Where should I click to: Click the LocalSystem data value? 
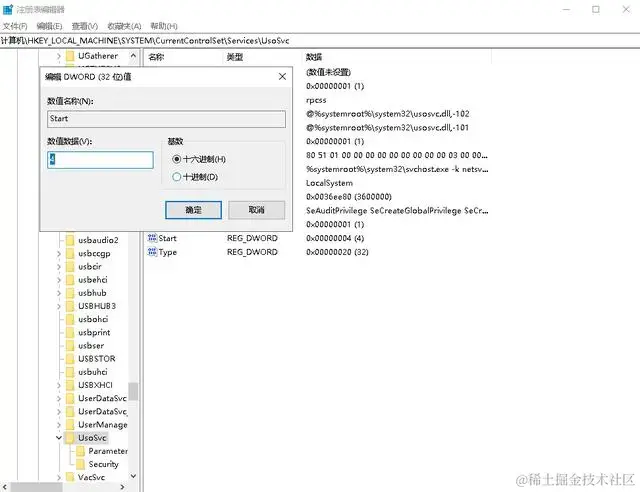tap(329, 183)
